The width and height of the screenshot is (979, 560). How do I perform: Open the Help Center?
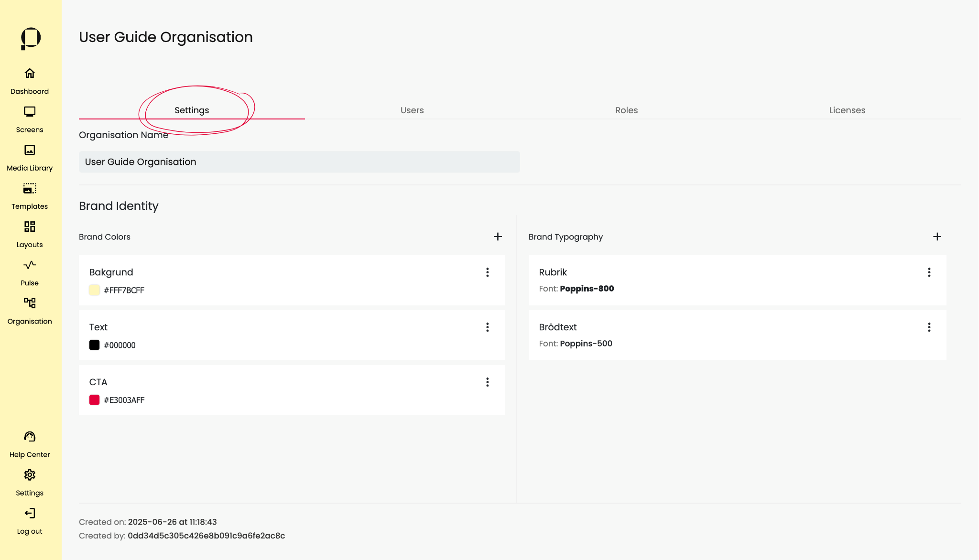(x=30, y=437)
